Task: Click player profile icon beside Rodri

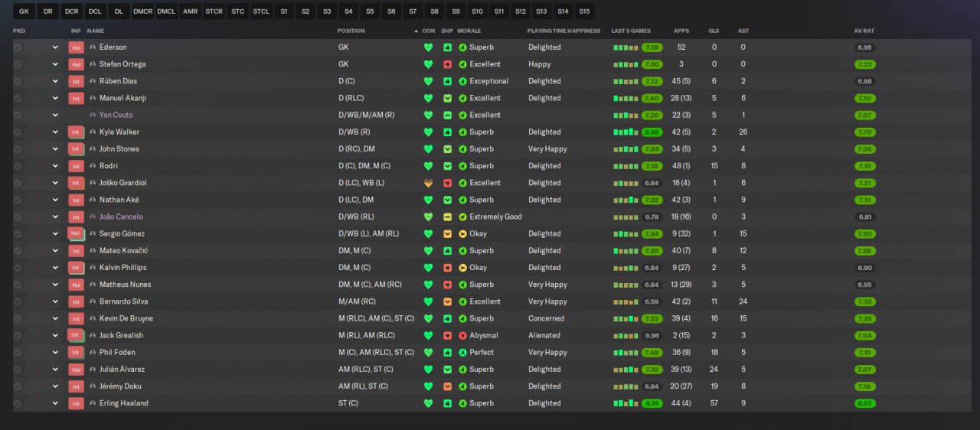Action: pos(93,166)
